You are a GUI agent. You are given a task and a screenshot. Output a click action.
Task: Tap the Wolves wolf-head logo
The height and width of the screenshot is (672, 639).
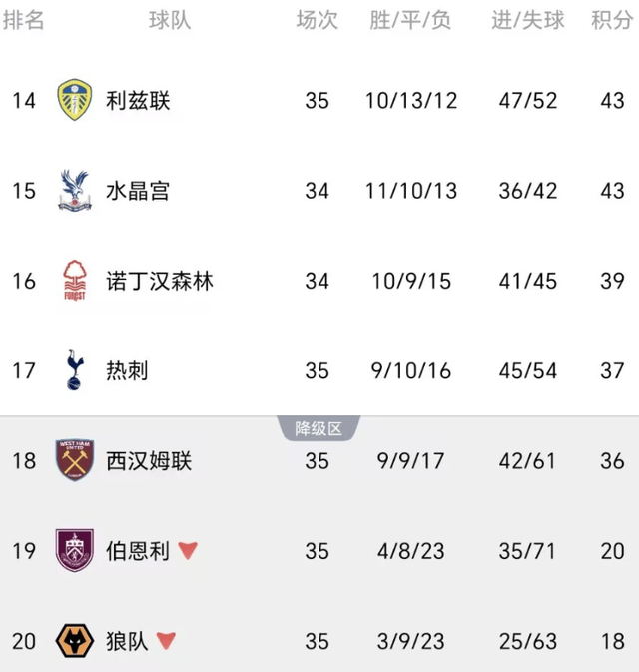pyautogui.click(x=75, y=641)
